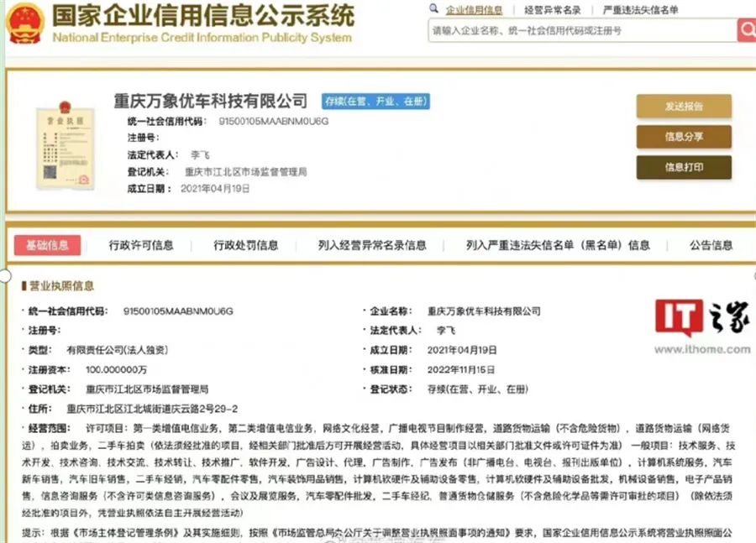The image size is (756, 543).
Task: Open 列入严重违法失信名单(黑名单)信息 tab
Action: point(558,245)
